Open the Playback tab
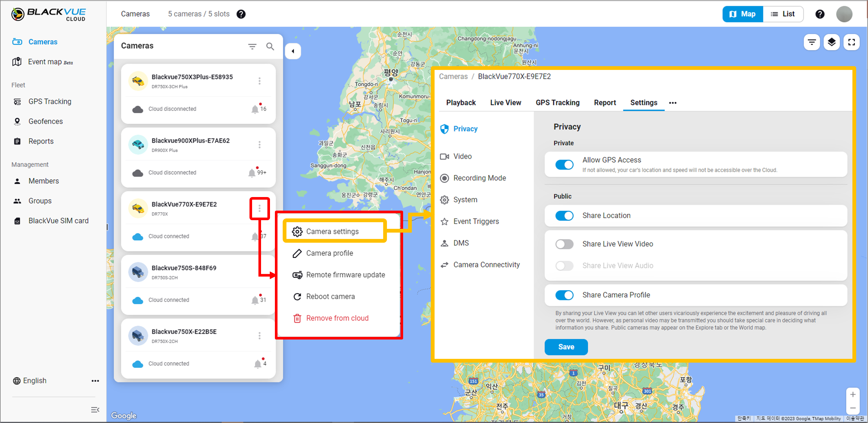 coord(461,103)
